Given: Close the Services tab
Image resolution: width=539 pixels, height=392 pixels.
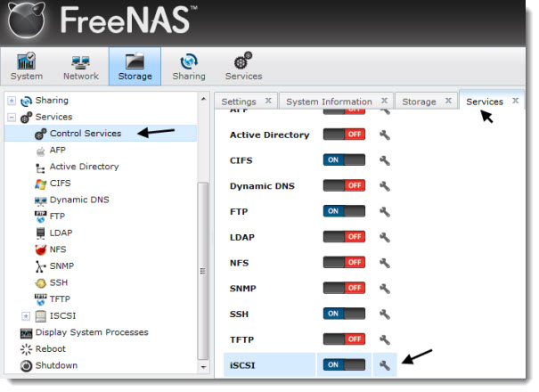Looking at the screenshot, I should pos(515,101).
